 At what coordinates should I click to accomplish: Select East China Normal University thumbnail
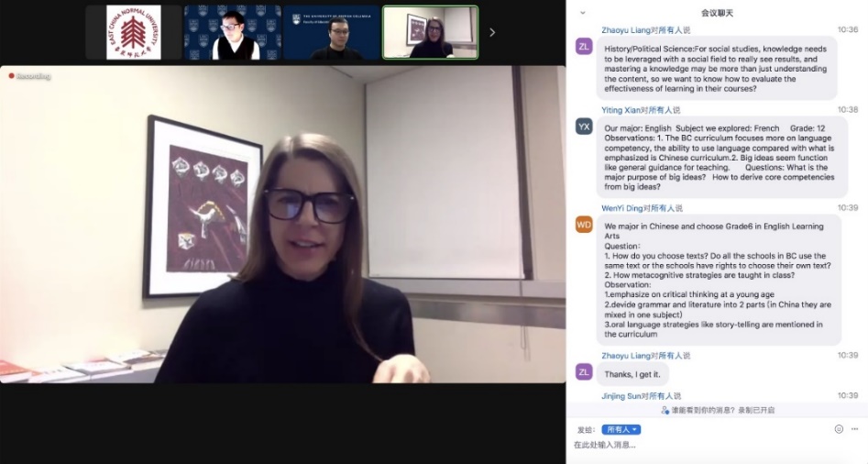[x=134, y=32]
